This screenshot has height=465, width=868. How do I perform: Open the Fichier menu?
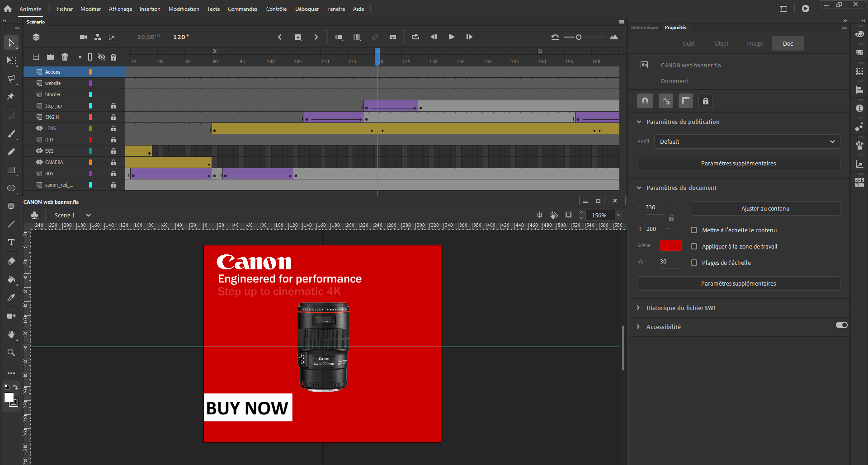click(65, 9)
